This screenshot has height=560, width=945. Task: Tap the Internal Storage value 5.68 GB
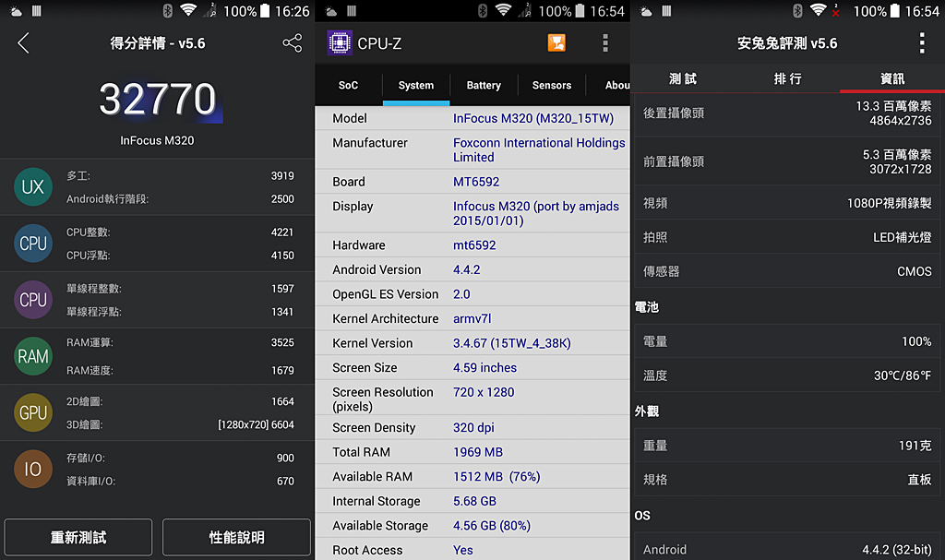(x=475, y=501)
